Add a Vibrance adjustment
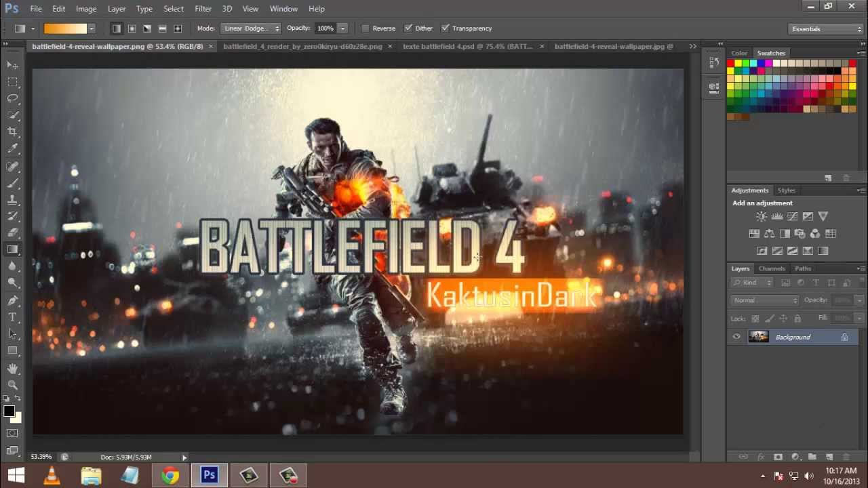868x488 pixels. coord(823,216)
